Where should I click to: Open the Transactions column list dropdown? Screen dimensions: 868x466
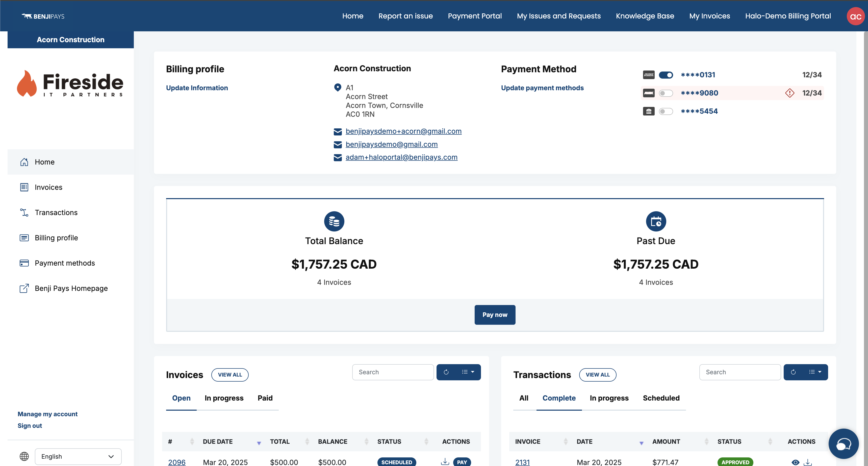tap(815, 372)
